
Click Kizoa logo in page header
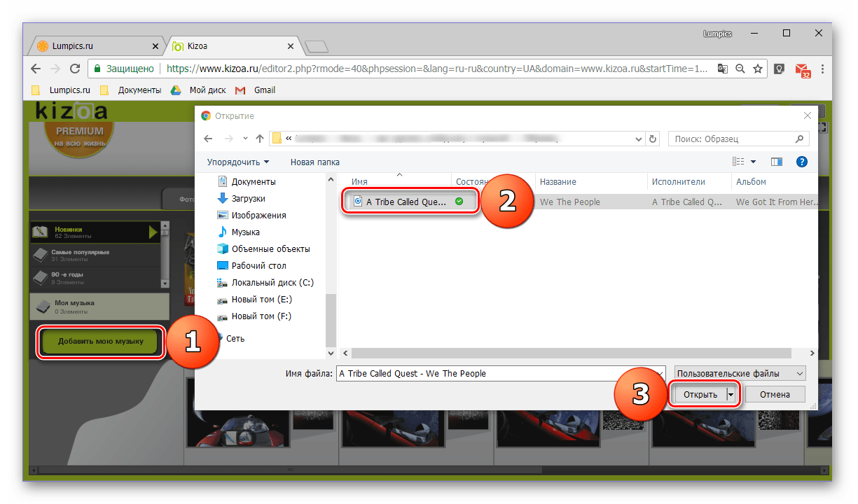[x=72, y=110]
